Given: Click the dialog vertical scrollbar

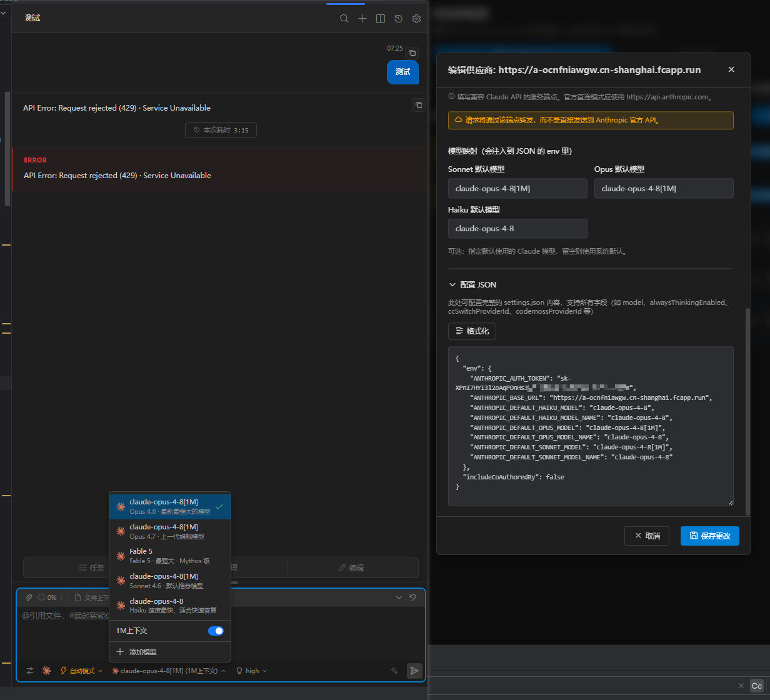Looking at the screenshot, I should click(747, 411).
